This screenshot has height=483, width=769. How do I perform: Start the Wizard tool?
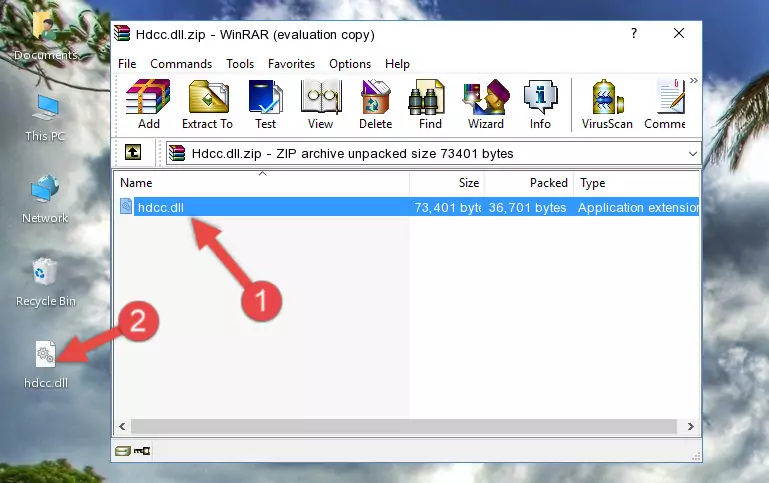coord(486,104)
